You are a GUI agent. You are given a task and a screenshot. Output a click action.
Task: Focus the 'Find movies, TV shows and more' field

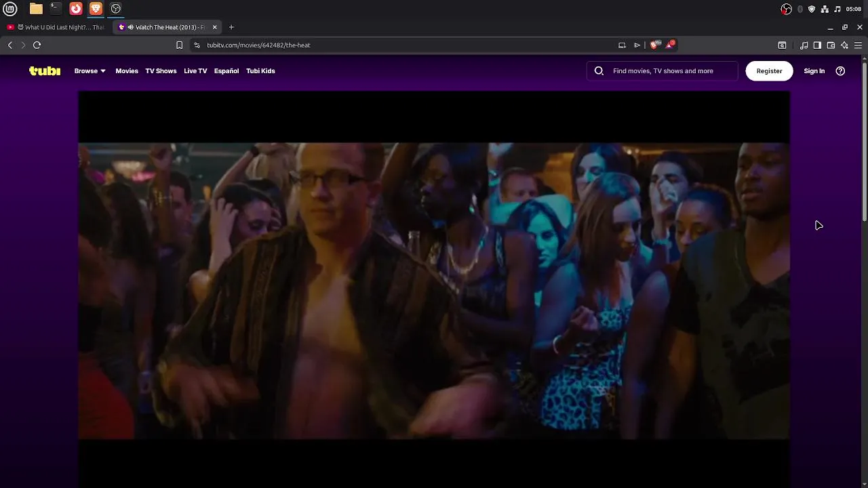(663, 70)
